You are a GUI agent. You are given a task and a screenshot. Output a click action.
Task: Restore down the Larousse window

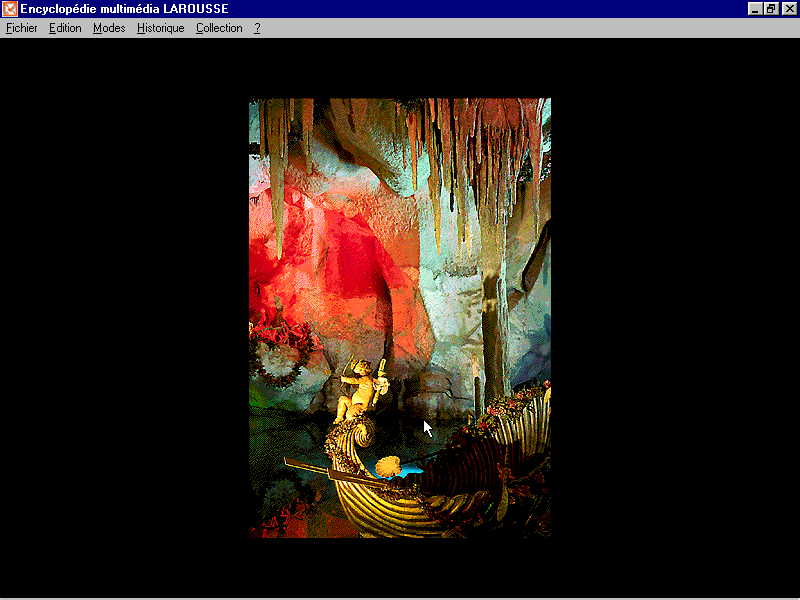770,9
